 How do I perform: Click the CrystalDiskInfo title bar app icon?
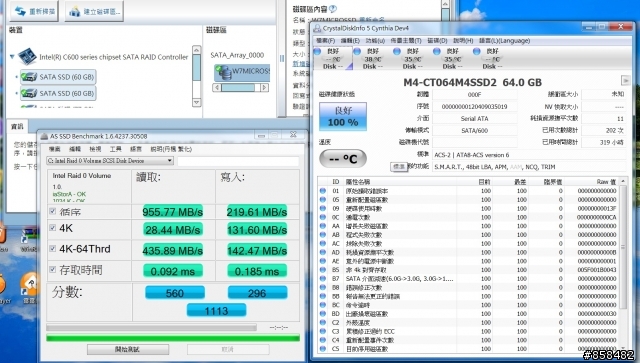[317, 28]
